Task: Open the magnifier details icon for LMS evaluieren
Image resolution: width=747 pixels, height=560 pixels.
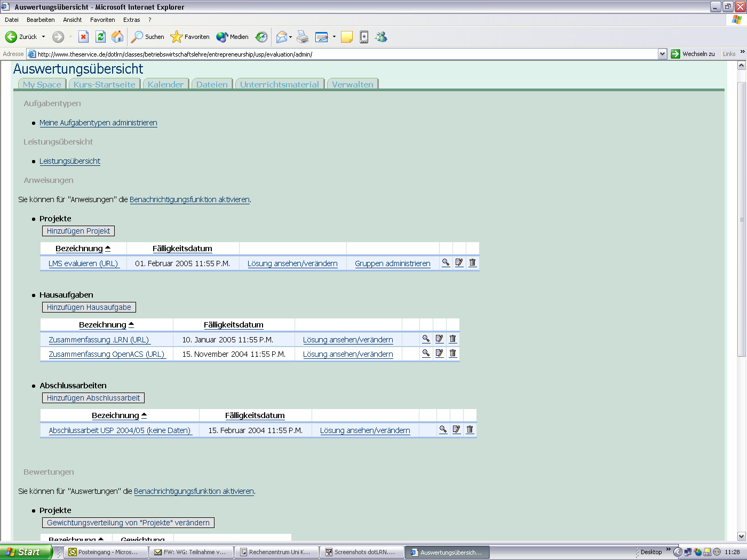Action: (x=446, y=262)
